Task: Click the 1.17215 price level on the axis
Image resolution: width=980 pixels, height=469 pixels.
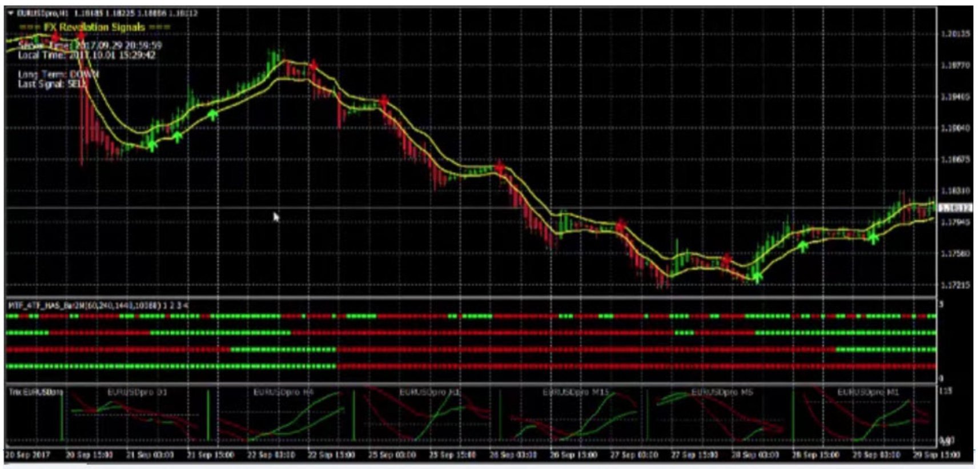Action: [x=955, y=284]
